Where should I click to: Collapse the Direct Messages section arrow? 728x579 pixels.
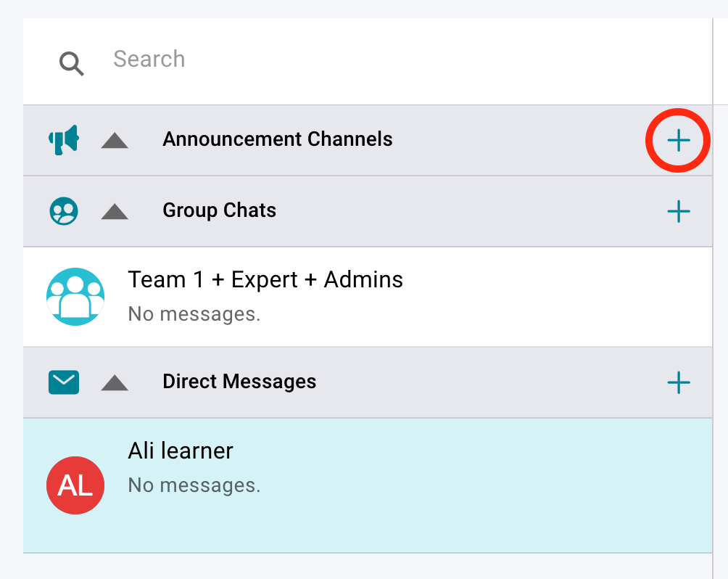(115, 383)
